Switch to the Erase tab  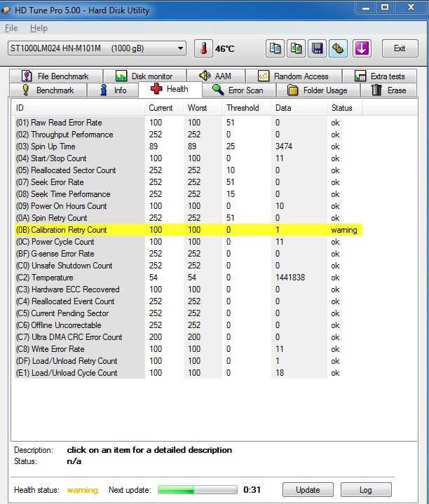pyautogui.click(x=389, y=90)
